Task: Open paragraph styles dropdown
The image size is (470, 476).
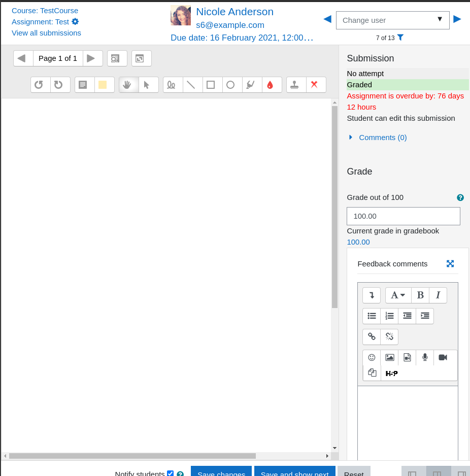Action: [398, 295]
